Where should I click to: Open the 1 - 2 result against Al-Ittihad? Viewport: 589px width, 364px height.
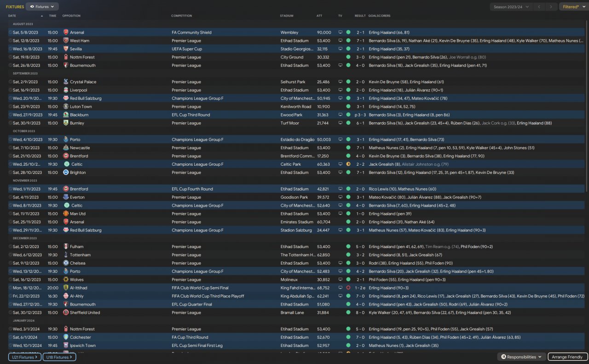[x=360, y=288]
